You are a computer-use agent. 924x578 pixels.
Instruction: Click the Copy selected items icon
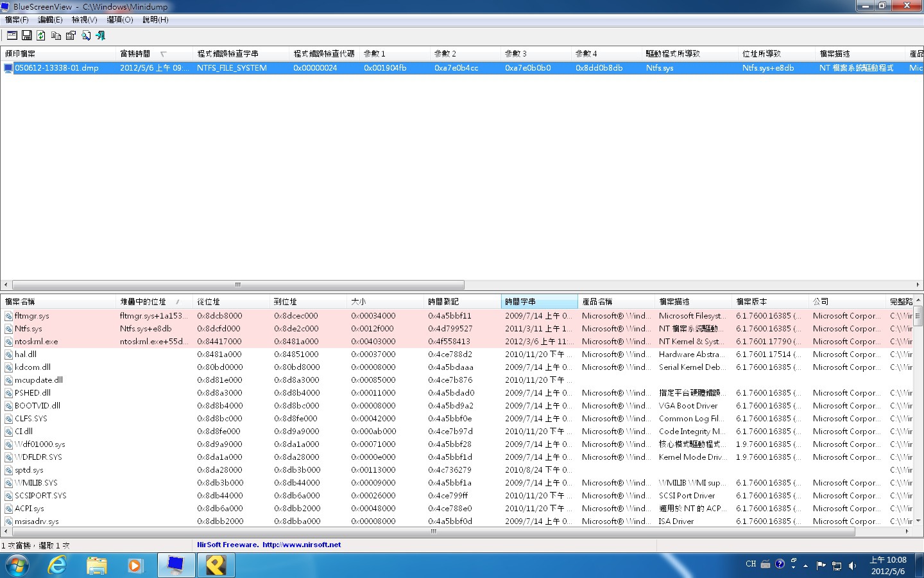(56, 35)
